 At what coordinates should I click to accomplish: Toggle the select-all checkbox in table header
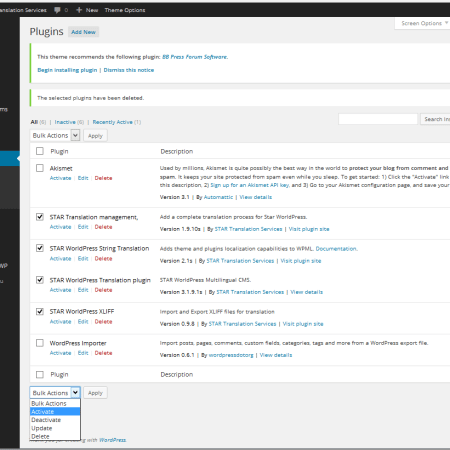pos(40,151)
